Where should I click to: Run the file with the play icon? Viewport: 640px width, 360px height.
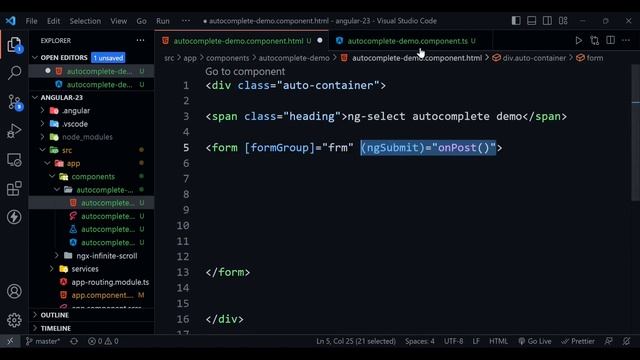pyautogui.click(x=578, y=40)
